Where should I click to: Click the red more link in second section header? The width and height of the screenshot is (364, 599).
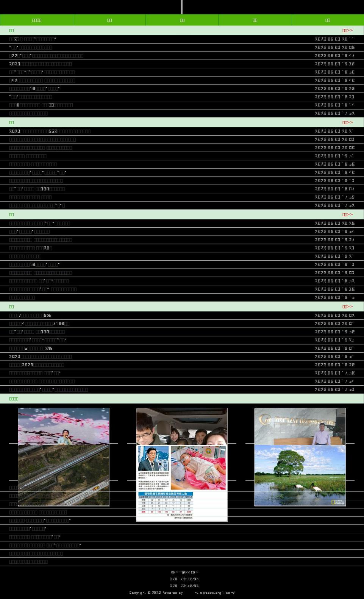coord(347,122)
